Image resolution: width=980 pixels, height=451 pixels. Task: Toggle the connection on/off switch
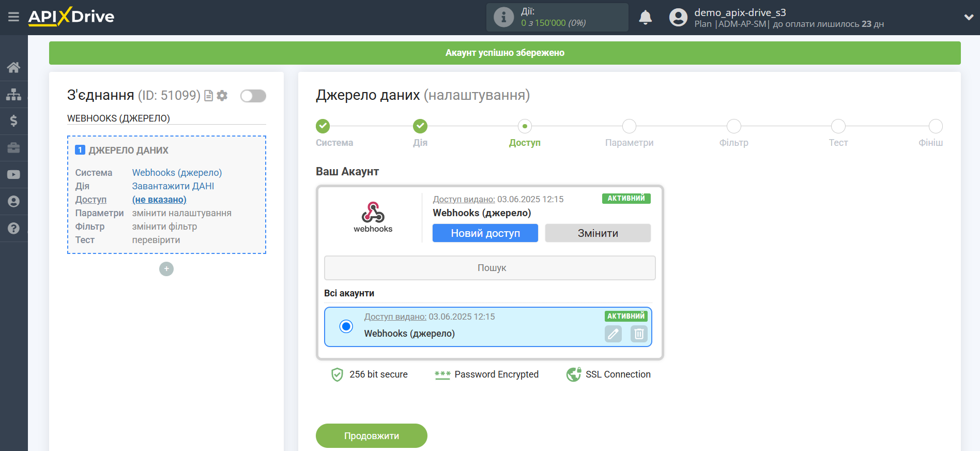point(253,96)
